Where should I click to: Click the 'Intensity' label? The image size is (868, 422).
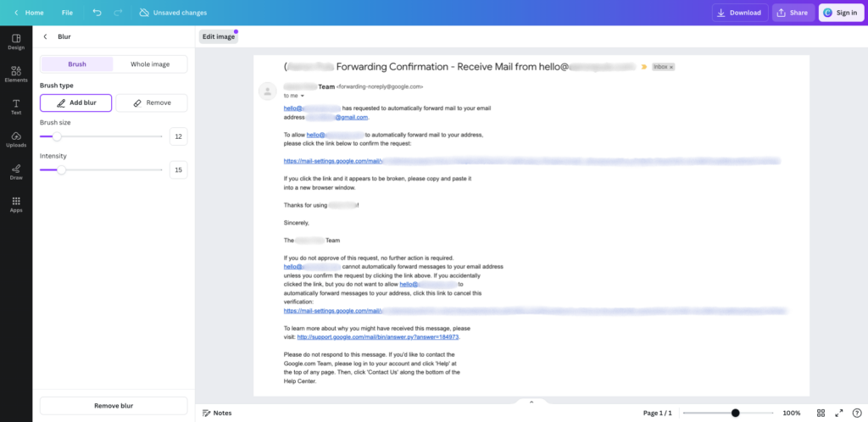coord(53,156)
